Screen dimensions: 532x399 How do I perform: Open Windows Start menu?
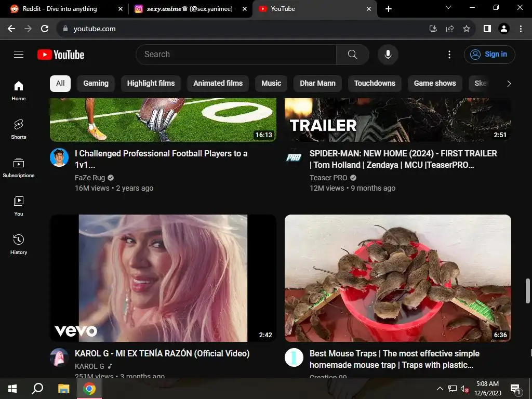pyautogui.click(x=12, y=389)
